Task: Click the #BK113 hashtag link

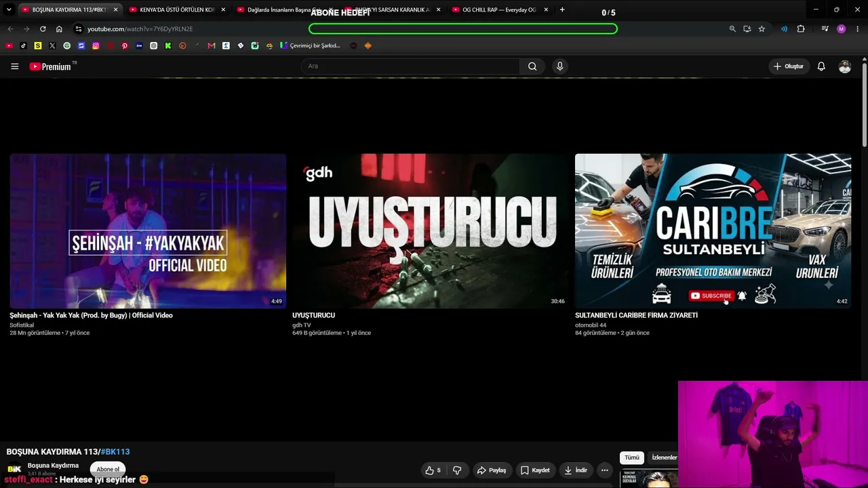Action: (115, 451)
